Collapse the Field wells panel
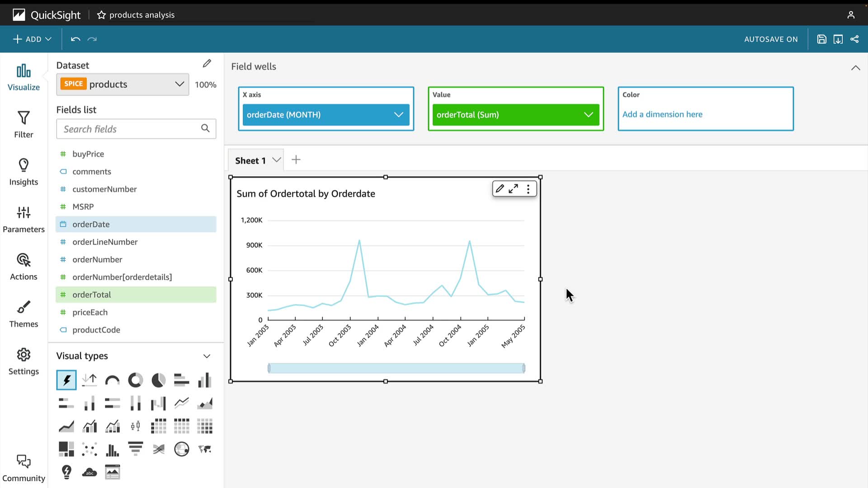This screenshot has height=488, width=868. tap(855, 68)
